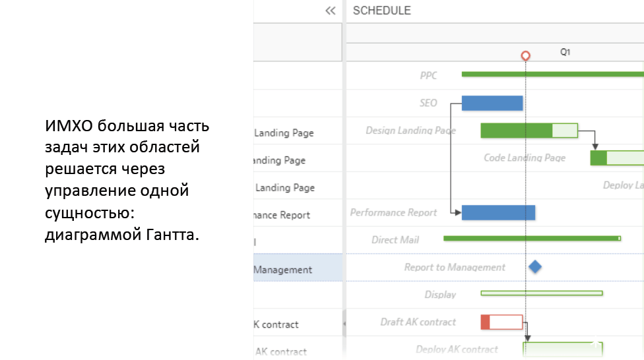Select the SEO blue task bar
Viewport: 644px width, 360px height.
tap(492, 103)
